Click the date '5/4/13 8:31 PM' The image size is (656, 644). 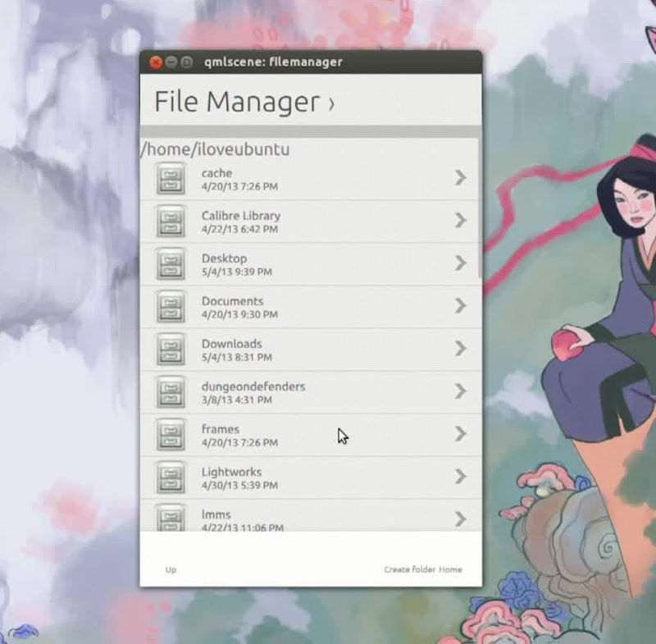237,358
